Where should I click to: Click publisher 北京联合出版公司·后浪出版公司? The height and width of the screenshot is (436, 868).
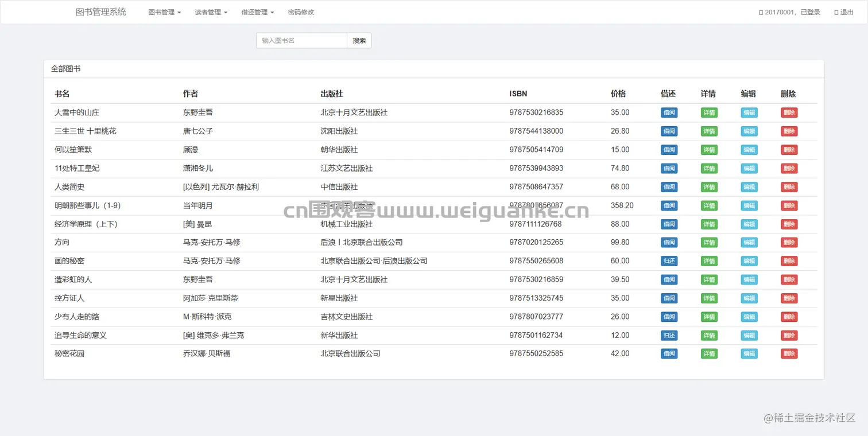[374, 261]
